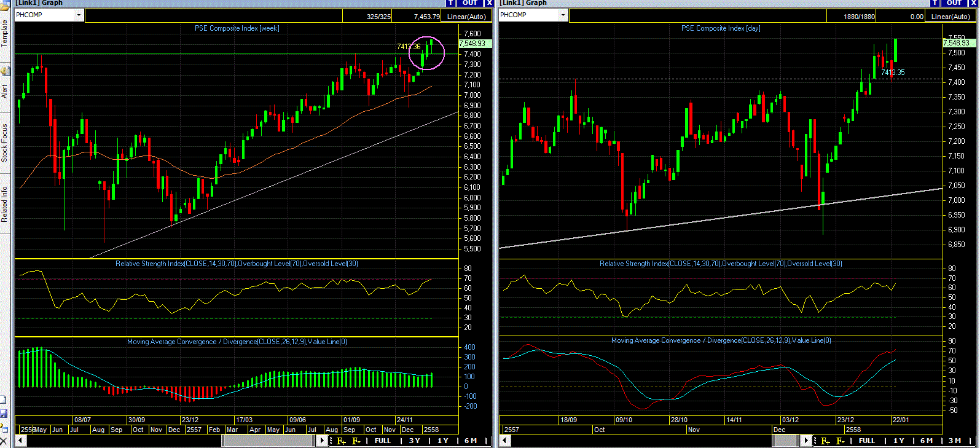
Task: Click the 22/01 date marker on the daily timeline
Action: [x=901, y=420]
